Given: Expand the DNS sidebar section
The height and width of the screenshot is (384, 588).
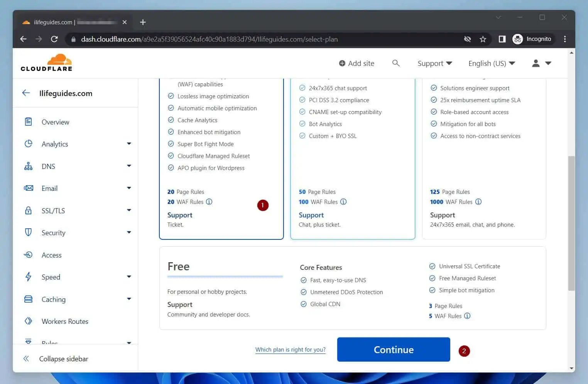Looking at the screenshot, I should coord(129,166).
